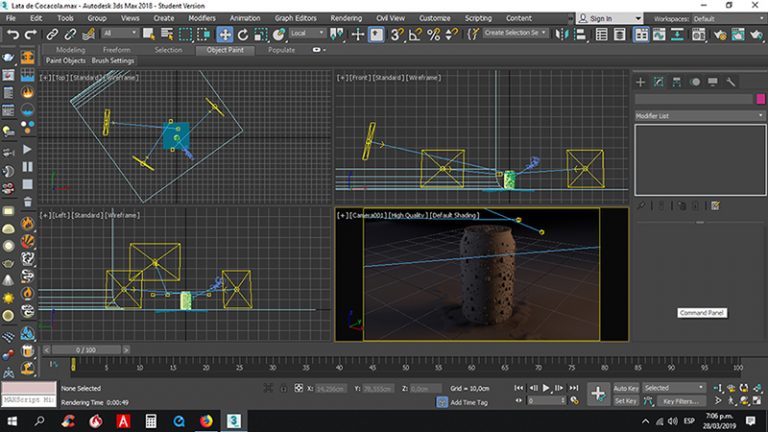Open the Curve Editor icon
Viewport: 768px width, 432px height.
659,34
